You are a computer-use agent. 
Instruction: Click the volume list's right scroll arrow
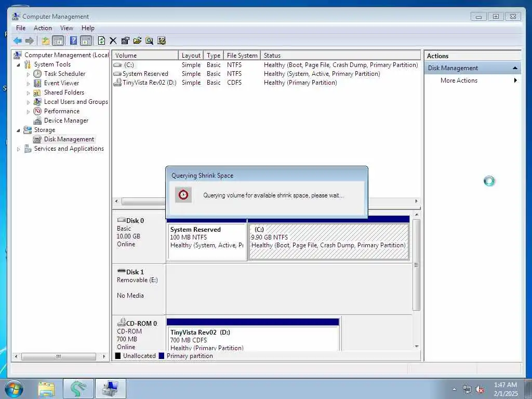pos(416,201)
